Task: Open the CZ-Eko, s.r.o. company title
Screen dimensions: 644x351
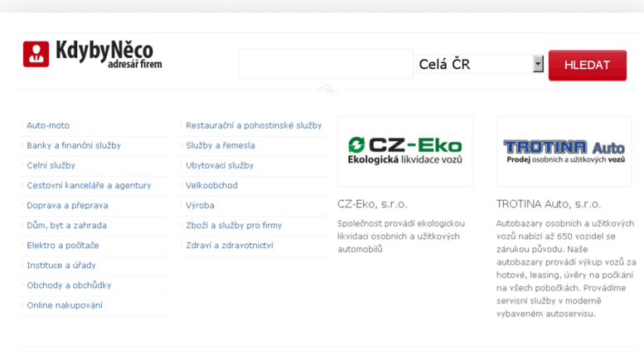Action: tap(372, 204)
